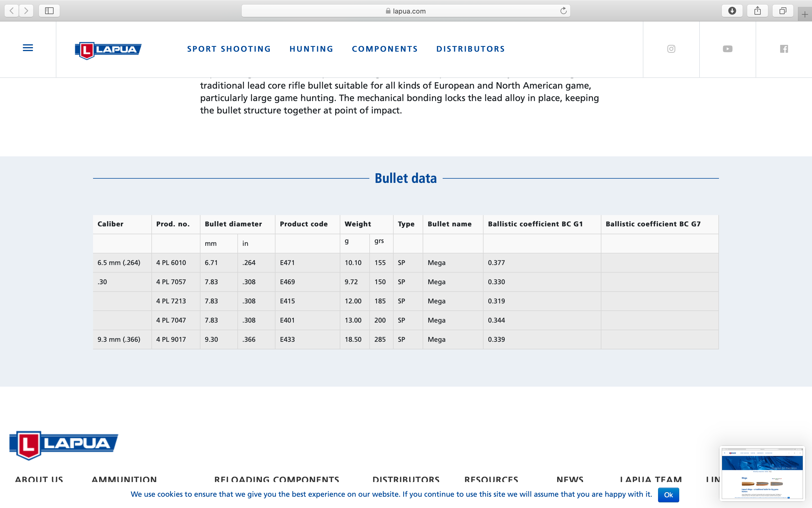Screen dimensions: 812x508
Task: Open Distributors footer link
Action: click(x=406, y=479)
